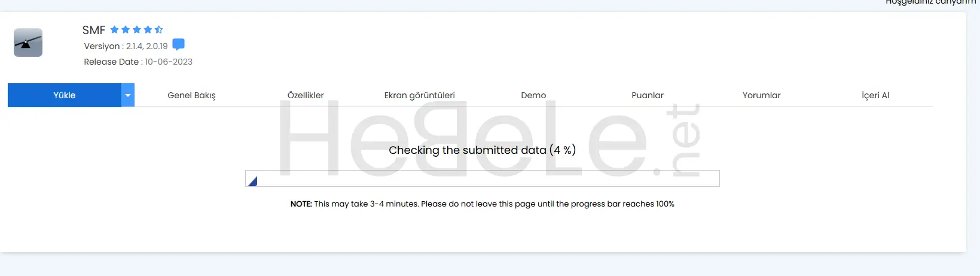Click the third rating star
The image size is (980, 276).
tap(137, 29)
